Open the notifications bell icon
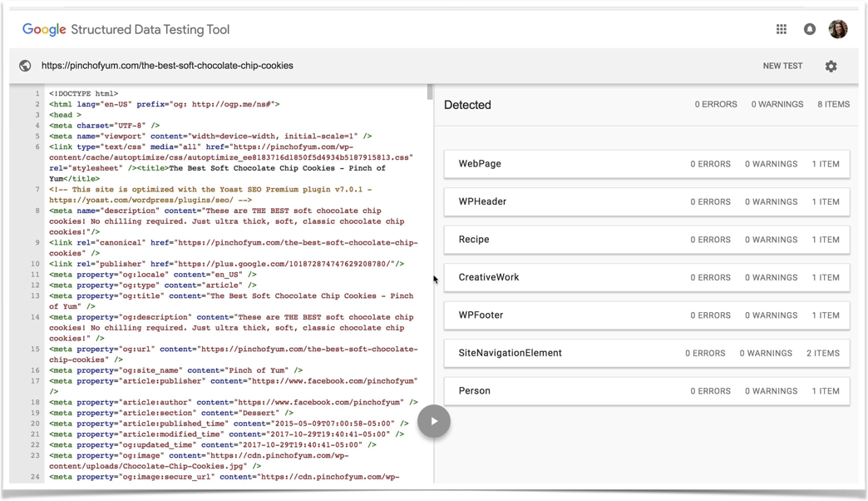The image size is (868, 501). click(x=809, y=29)
